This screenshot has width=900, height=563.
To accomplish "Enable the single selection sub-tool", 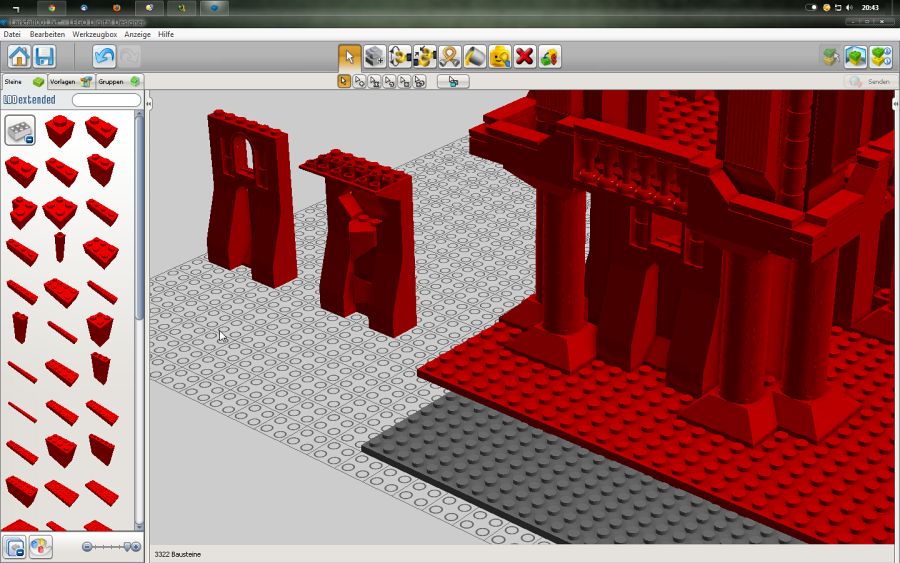I will [x=344, y=81].
